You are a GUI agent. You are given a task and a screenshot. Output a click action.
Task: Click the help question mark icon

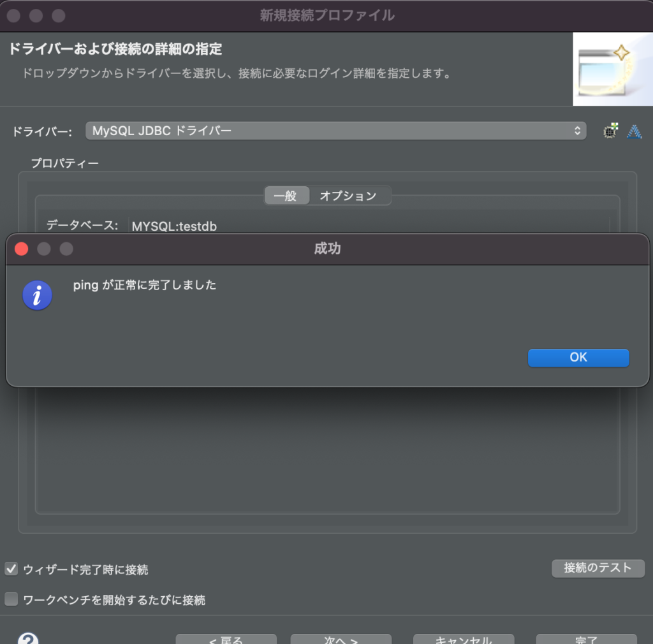pyautogui.click(x=28, y=639)
